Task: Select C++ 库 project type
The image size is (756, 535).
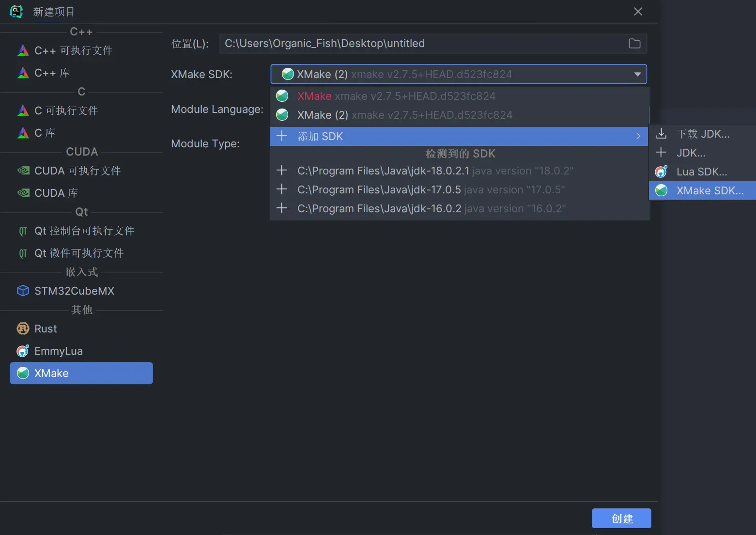Action: 81,73
